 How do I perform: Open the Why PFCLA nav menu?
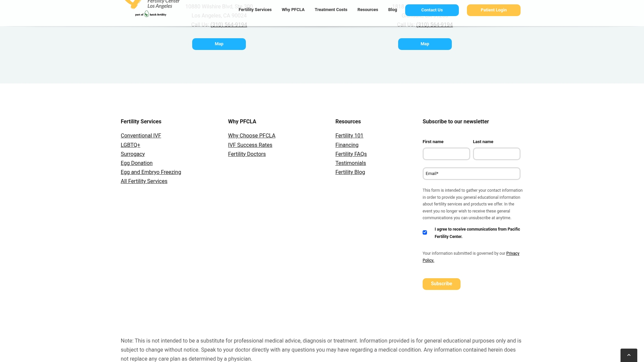pyautogui.click(x=293, y=10)
